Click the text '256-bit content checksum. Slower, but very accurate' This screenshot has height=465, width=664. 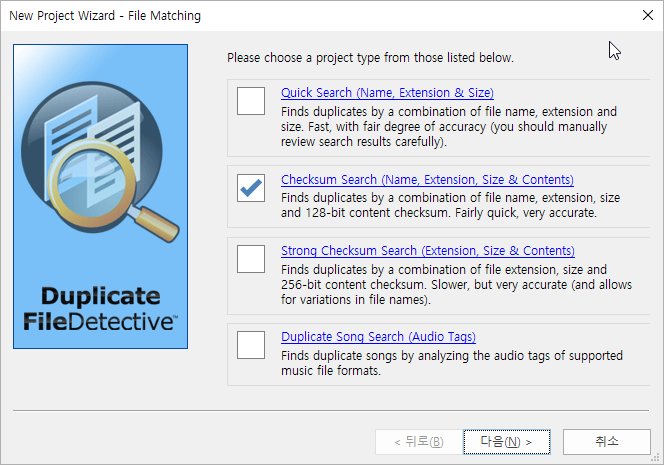(423, 285)
